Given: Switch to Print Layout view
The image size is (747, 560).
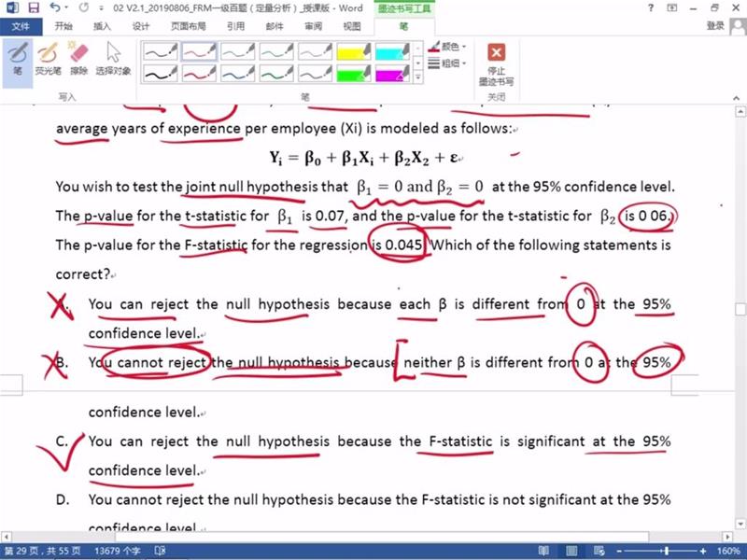Looking at the screenshot, I should (x=571, y=551).
